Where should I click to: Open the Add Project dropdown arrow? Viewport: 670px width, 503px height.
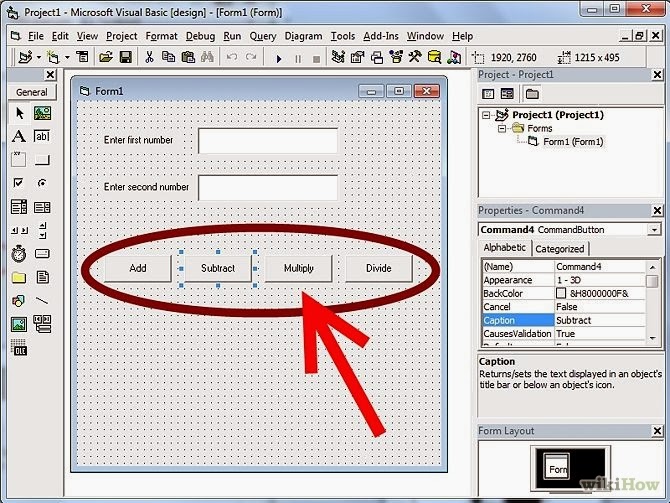(x=38, y=57)
